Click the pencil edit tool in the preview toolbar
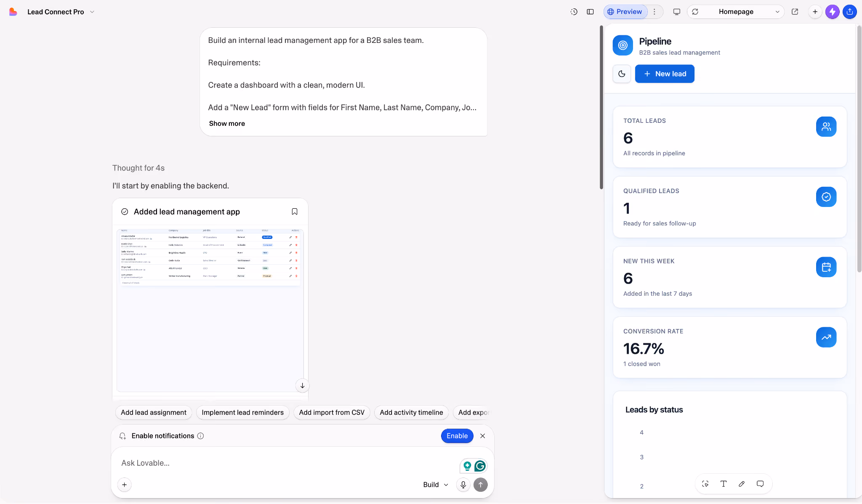The height and width of the screenshot is (504, 862). (x=742, y=484)
